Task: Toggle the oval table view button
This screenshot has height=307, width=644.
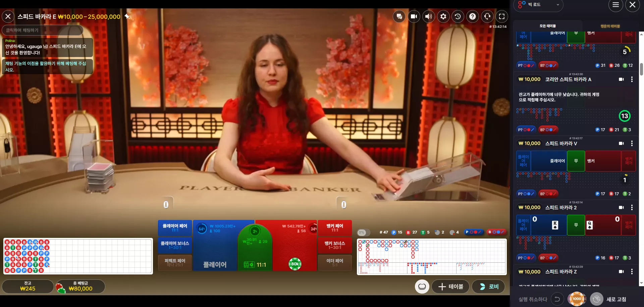Action: (422, 287)
